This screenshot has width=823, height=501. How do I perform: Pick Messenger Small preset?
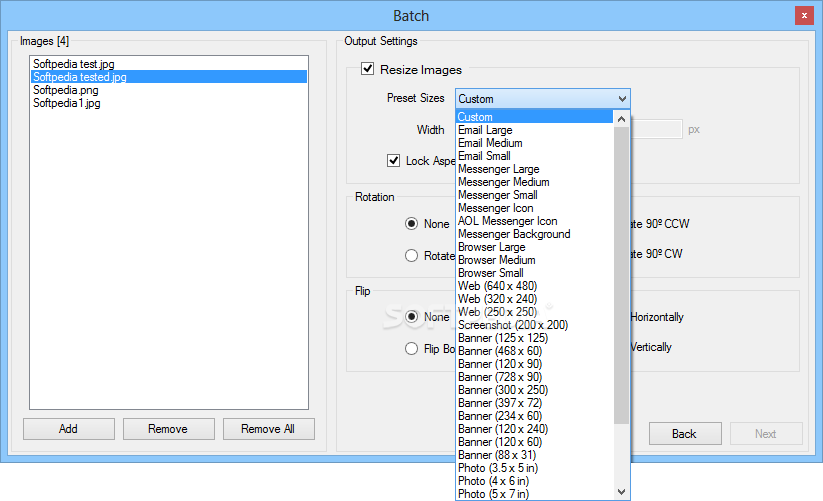(x=534, y=195)
